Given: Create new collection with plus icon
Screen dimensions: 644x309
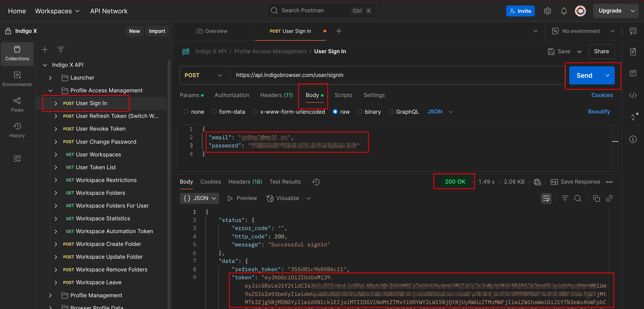Looking at the screenshot, I should (x=45, y=50).
